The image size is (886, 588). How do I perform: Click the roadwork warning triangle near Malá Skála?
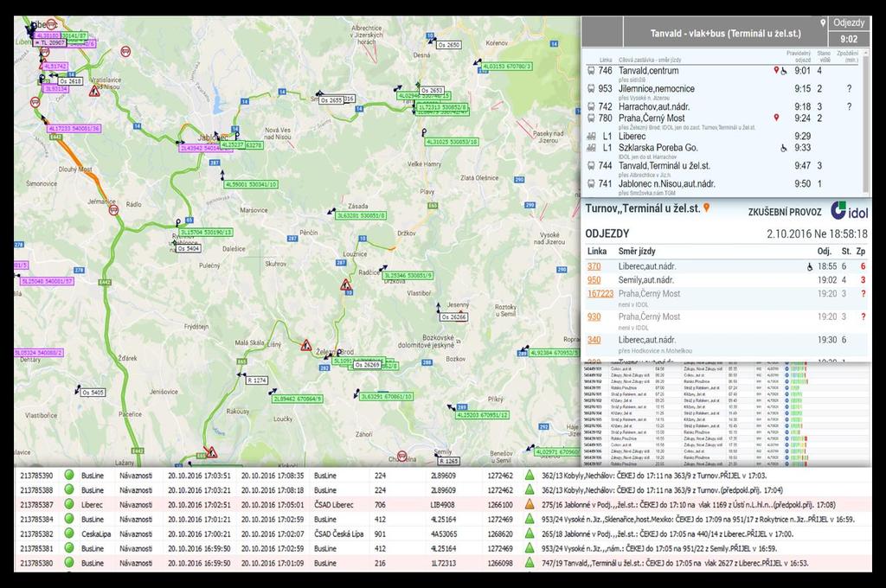coord(305,345)
